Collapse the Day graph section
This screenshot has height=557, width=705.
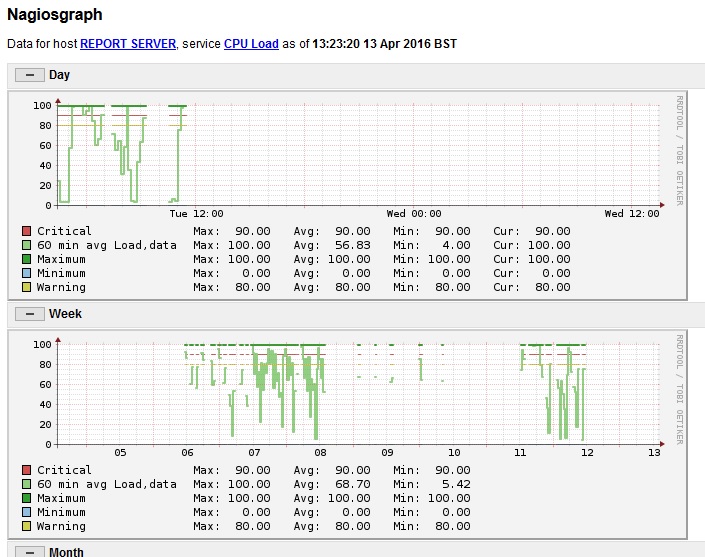pos(28,75)
